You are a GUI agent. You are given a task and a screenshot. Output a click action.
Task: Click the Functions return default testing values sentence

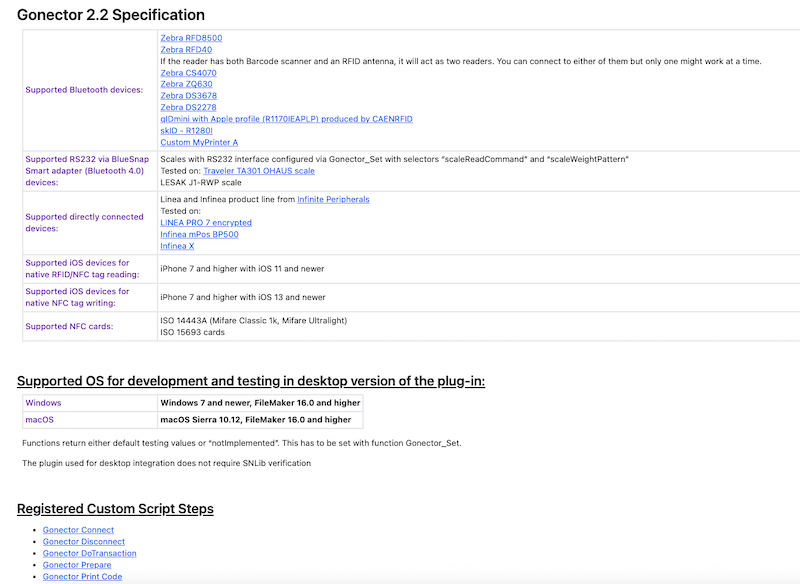(241, 443)
